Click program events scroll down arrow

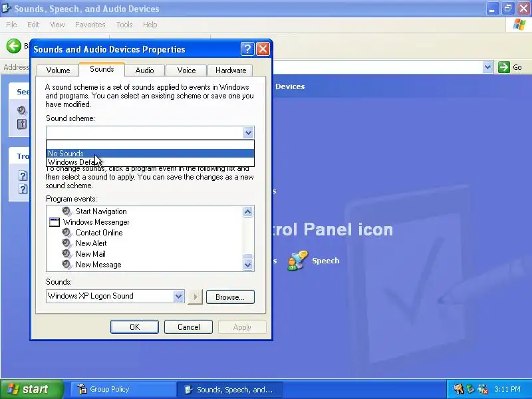click(247, 265)
